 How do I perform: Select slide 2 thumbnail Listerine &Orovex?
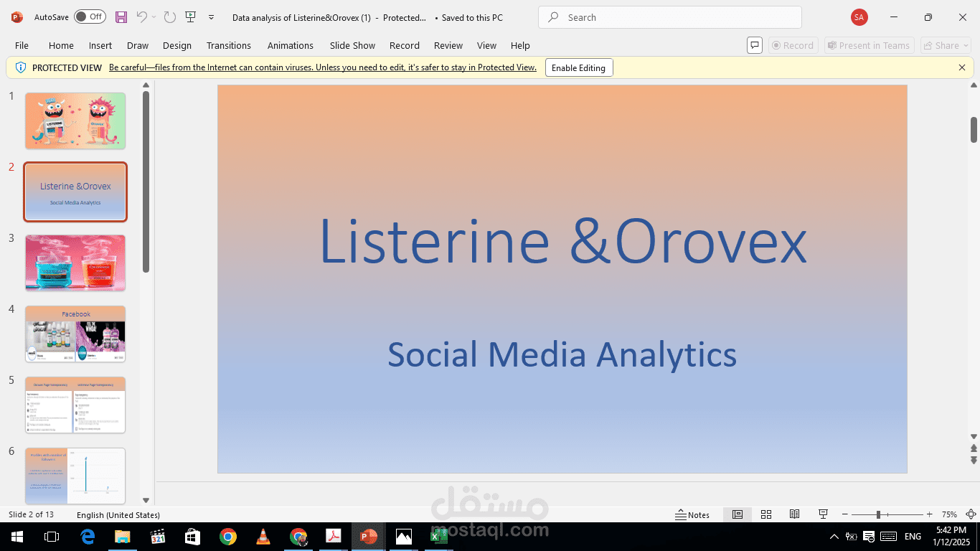75,192
